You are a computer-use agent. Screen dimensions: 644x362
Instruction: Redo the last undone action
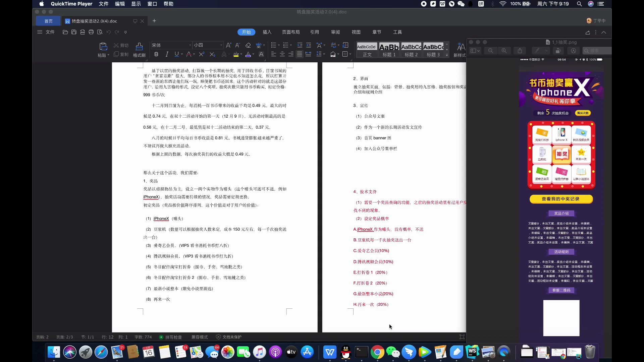point(117,32)
